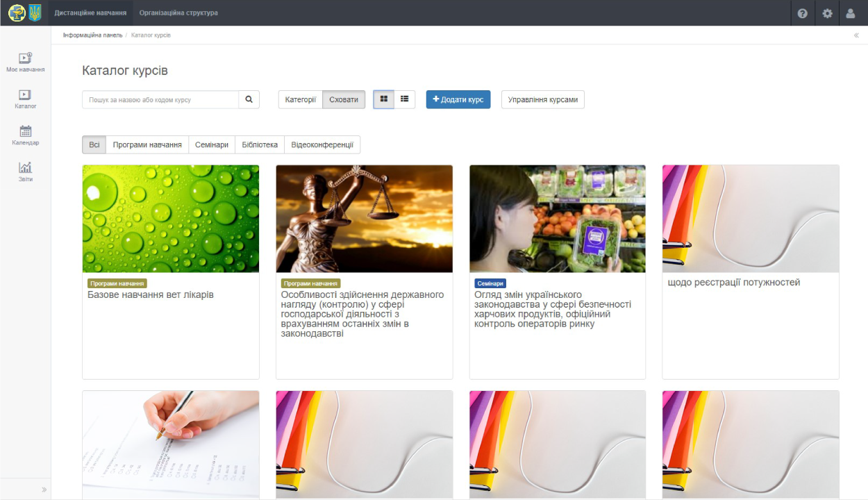868x500 pixels.
Task: Open the course Базове навчання вет лікарів
Action: 151,295
